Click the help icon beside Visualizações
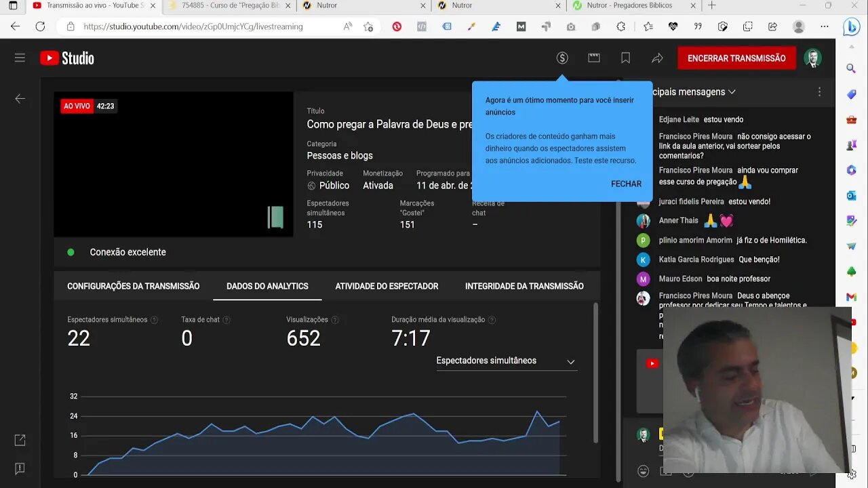Viewport: 868px width, 488px height. (x=335, y=320)
